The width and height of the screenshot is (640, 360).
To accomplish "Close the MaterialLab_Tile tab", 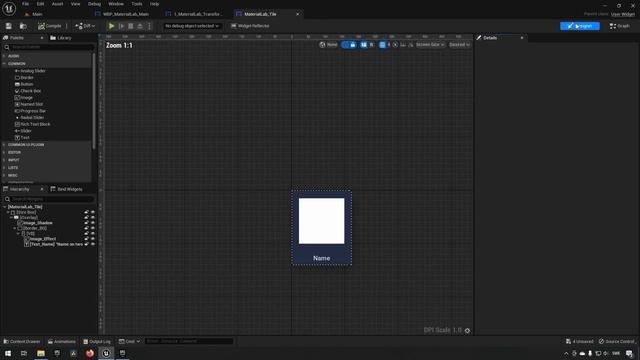I will [298, 14].
